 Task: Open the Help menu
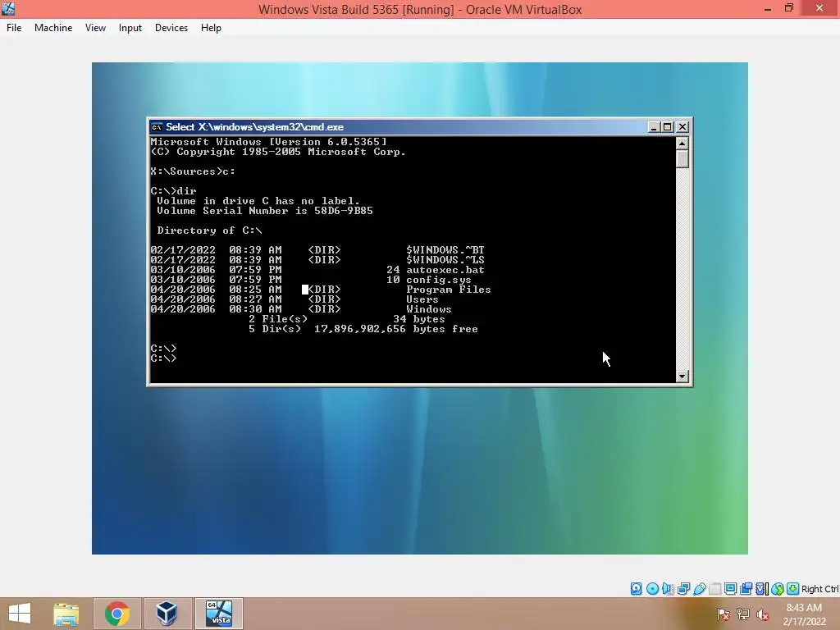[x=211, y=28]
